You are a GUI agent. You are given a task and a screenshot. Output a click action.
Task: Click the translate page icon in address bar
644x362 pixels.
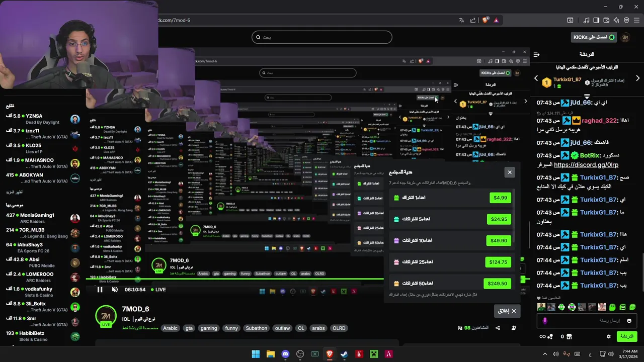coord(461,20)
